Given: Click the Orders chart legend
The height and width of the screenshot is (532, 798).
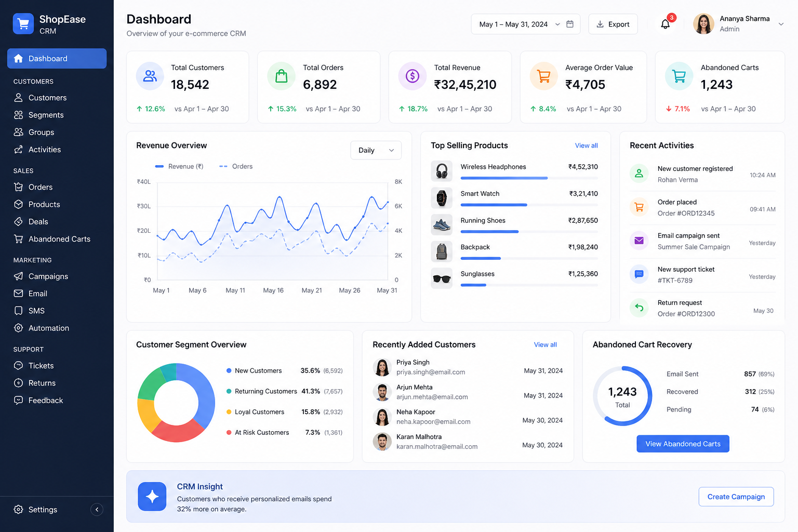Looking at the screenshot, I should [236, 166].
